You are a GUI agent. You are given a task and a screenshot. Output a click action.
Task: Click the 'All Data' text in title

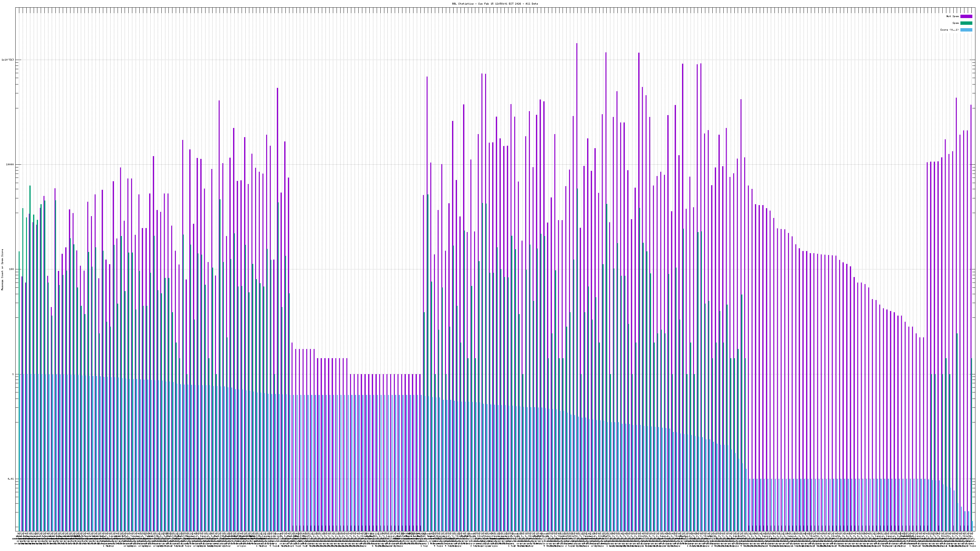click(x=532, y=3)
